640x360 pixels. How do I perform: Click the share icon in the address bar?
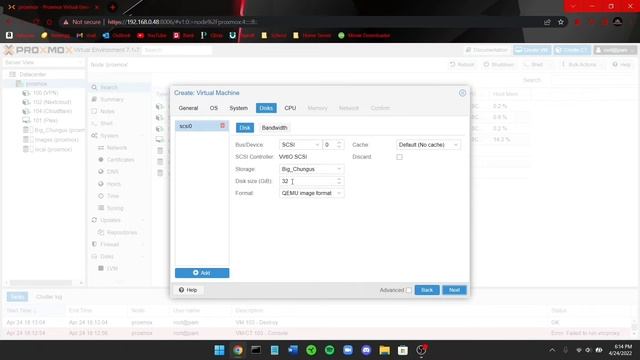click(x=547, y=22)
